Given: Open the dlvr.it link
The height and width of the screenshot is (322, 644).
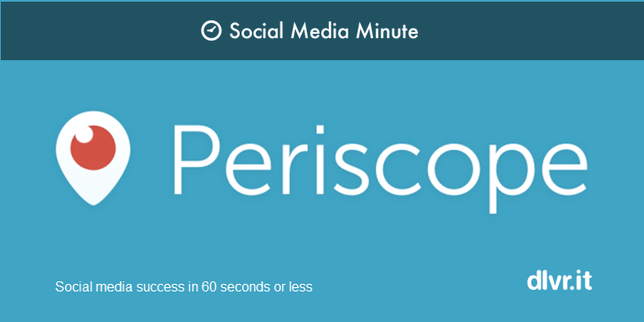Looking at the screenshot, I should (x=559, y=281).
